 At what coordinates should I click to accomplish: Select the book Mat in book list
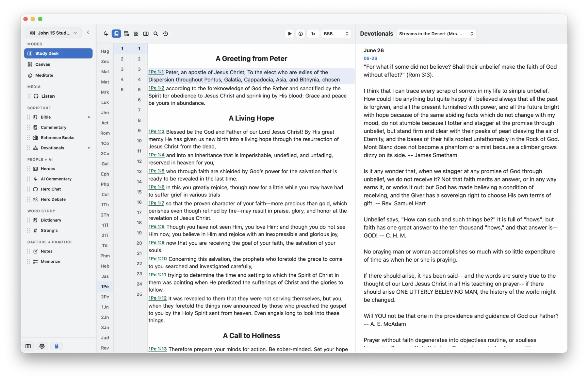tap(105, 82)
